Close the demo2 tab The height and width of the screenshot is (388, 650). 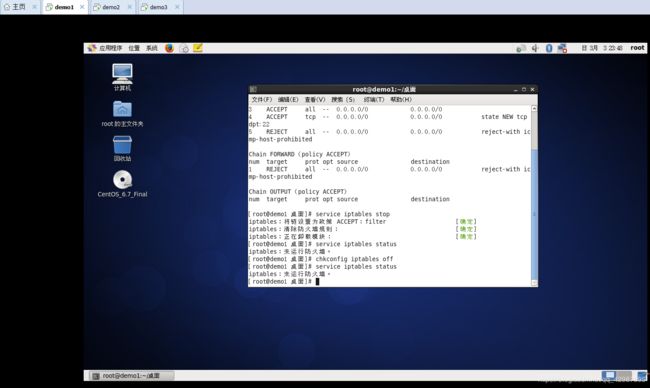130,7
